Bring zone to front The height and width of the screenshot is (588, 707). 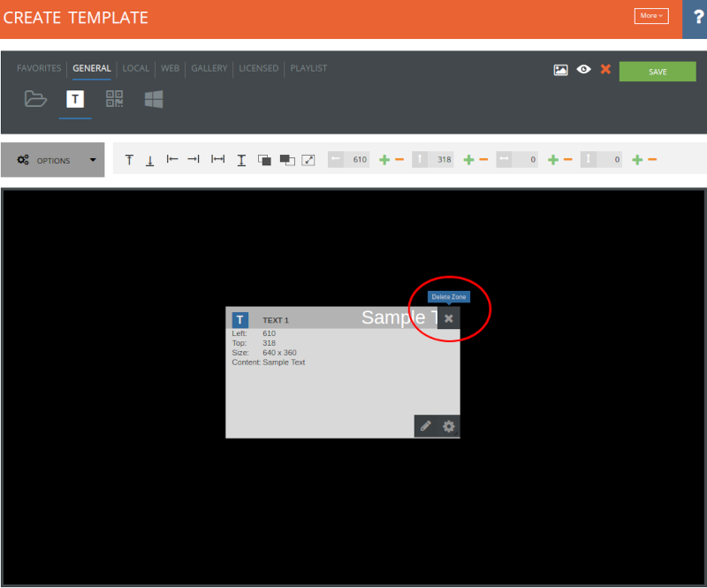pyautogui.click(x=264, y=160)
